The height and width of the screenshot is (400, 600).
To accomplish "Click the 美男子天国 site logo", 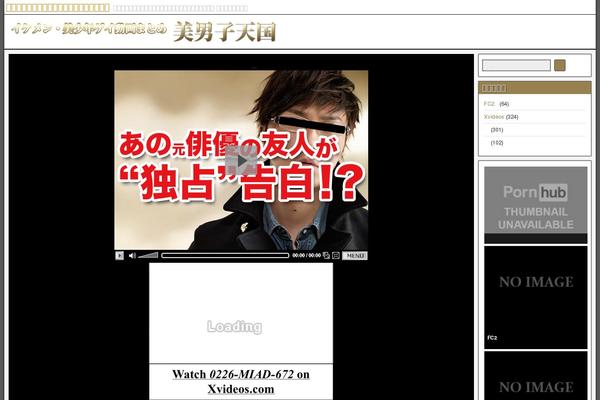I will point(225,32).
